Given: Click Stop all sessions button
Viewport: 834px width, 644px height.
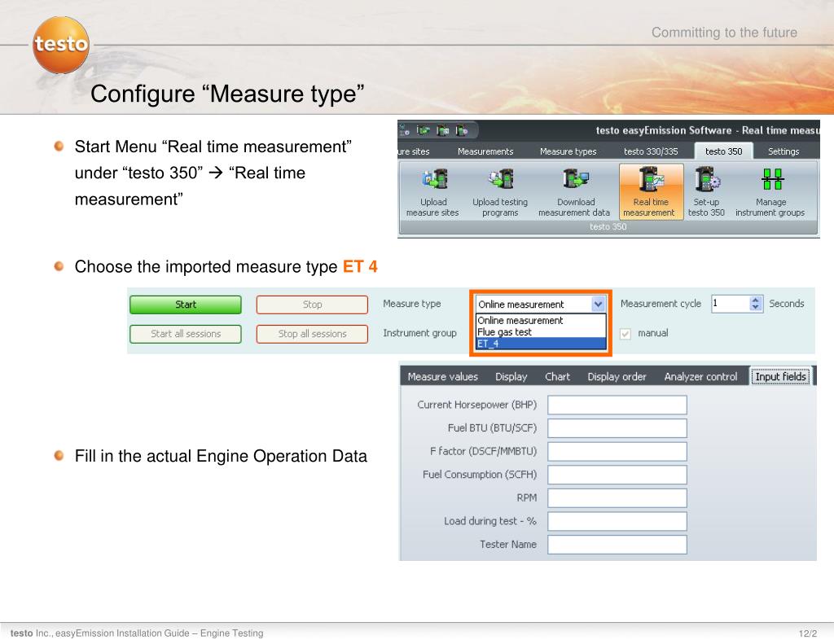Looking at the screenshot, I should click(312, 334).
